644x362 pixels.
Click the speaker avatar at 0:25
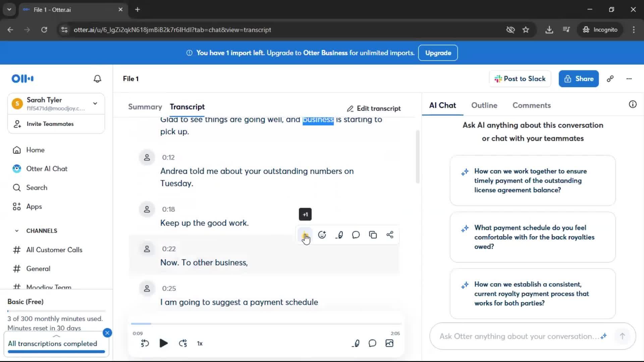147,289
